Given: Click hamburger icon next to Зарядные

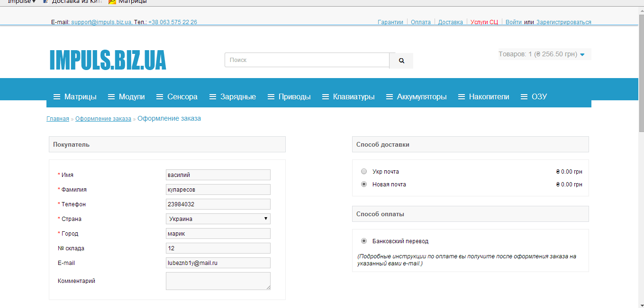Looking at the screenshot, I should [213, 97].
